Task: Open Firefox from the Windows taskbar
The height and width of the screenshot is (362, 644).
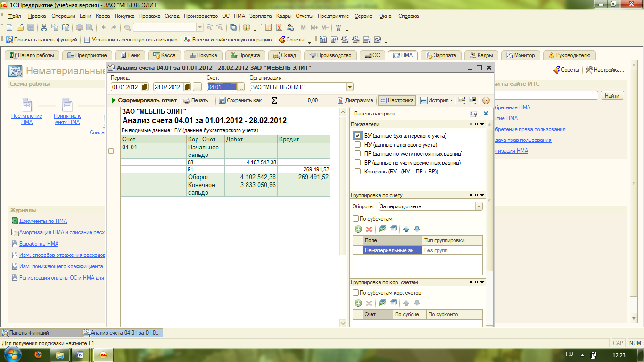Action: pos(39,354)
